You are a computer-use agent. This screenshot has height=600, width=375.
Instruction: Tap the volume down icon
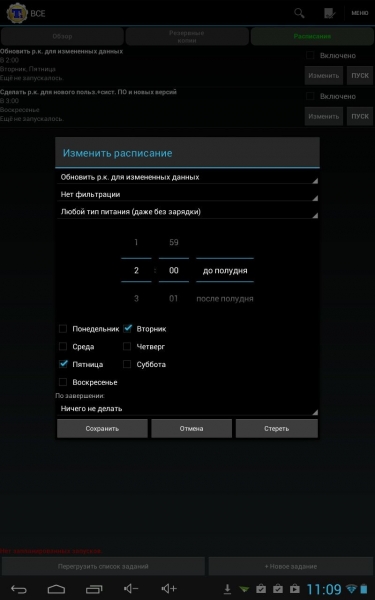point(131,589)
